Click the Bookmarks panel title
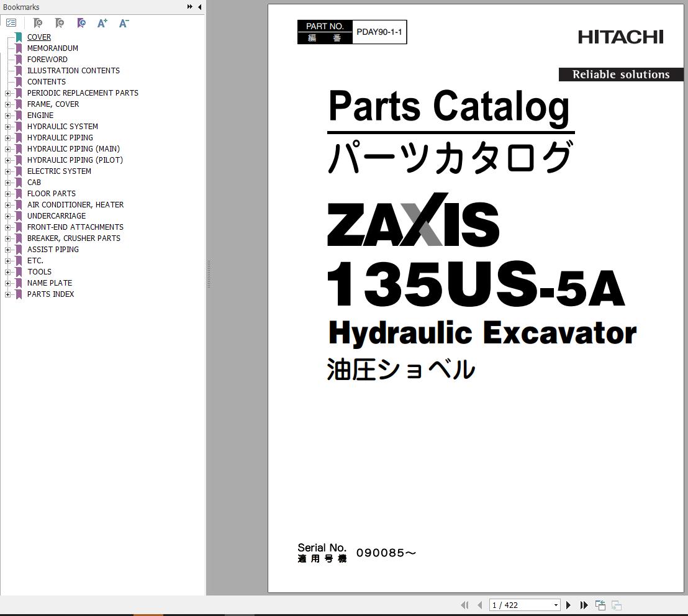This screenshot has height=616, width=688. [21, 7]
